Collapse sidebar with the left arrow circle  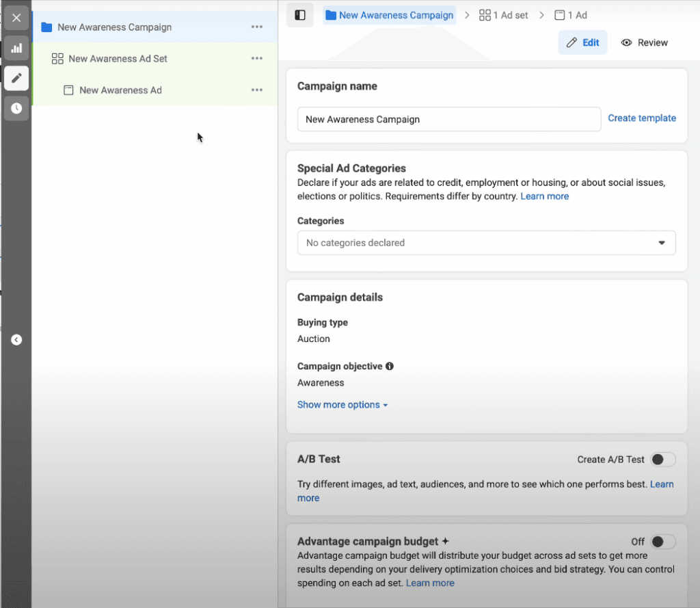coord(16,339)
